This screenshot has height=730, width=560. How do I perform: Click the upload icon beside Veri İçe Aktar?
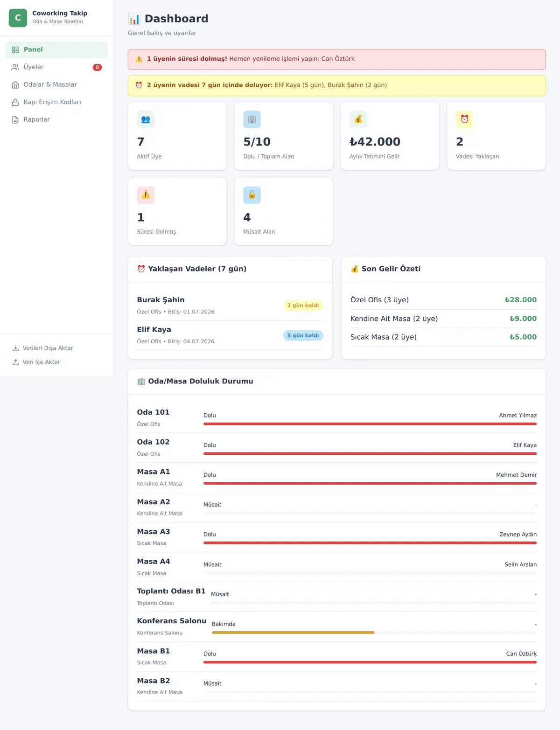[16, 362]
